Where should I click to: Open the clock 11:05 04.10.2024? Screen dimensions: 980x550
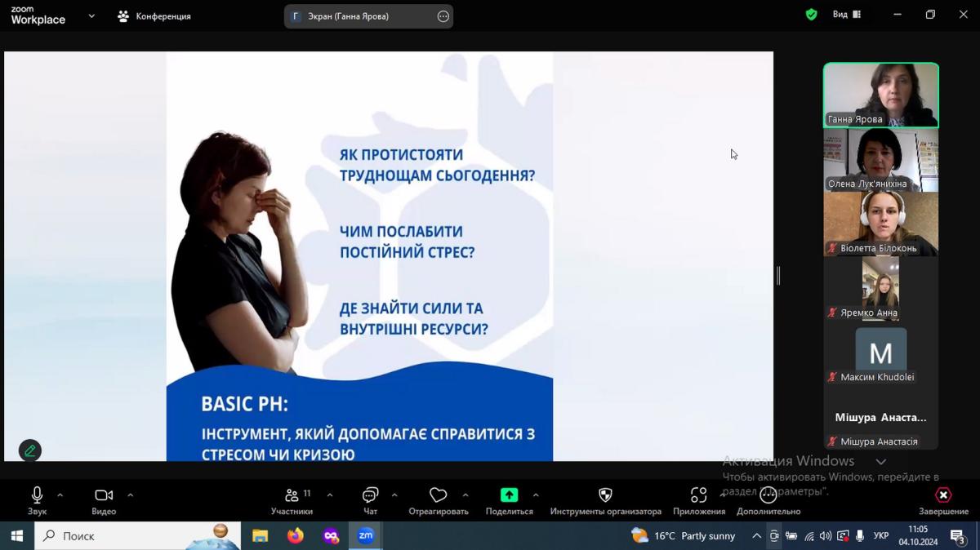click(918, 536)
